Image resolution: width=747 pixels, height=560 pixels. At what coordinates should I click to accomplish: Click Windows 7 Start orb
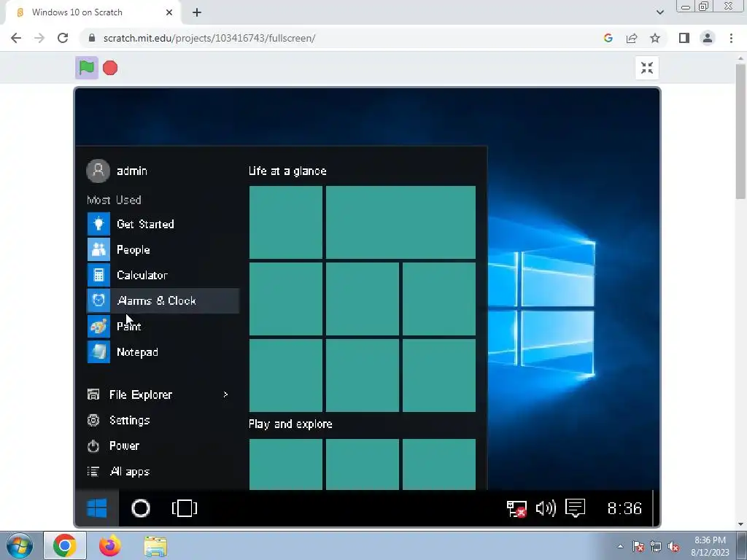(x=19, y=545)
